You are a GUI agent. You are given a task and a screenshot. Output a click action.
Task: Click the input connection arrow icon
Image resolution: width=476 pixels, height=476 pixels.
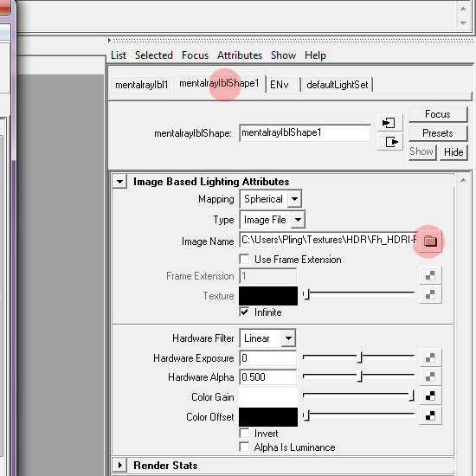[389, 123]
